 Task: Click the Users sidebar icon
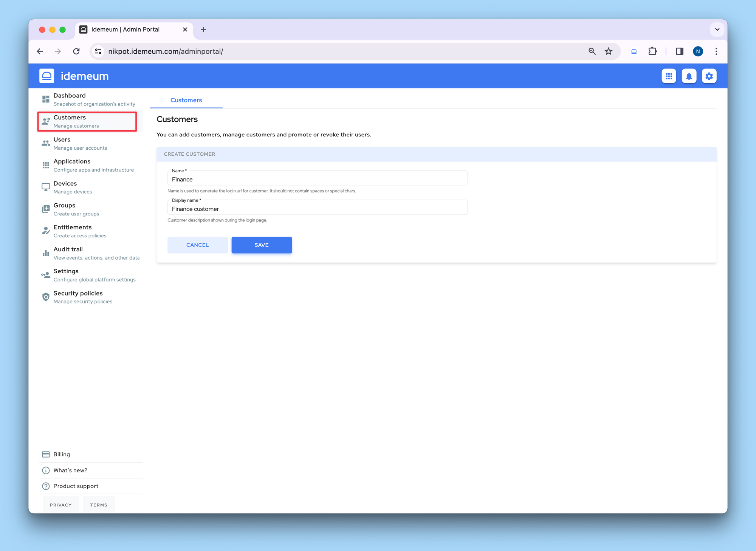[x=46, y=142]
